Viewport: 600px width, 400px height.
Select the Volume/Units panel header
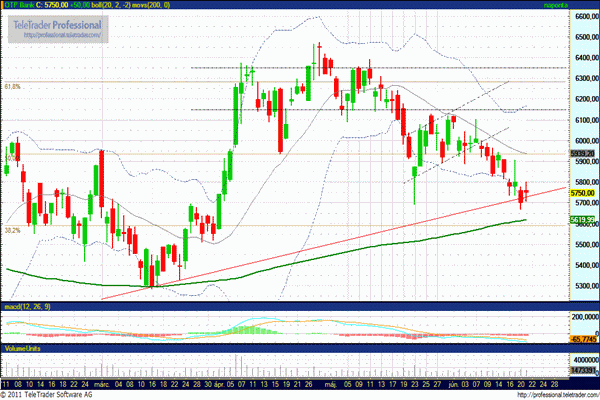pos(22,348)
